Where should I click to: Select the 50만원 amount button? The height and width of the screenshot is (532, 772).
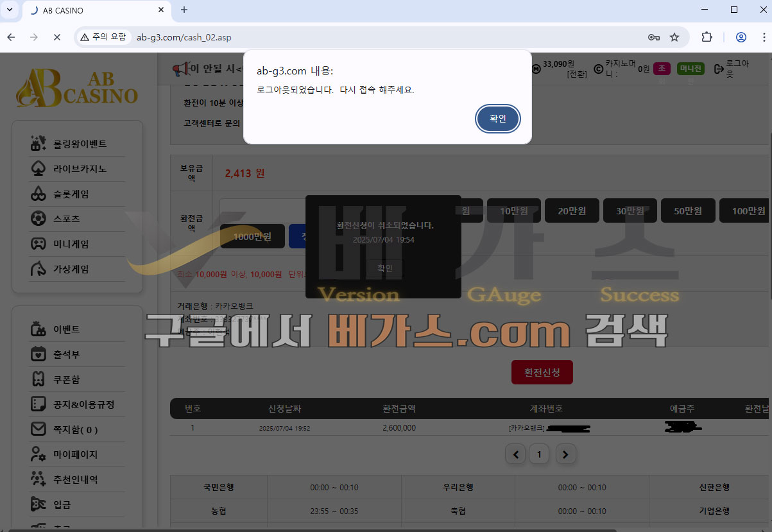687,211
